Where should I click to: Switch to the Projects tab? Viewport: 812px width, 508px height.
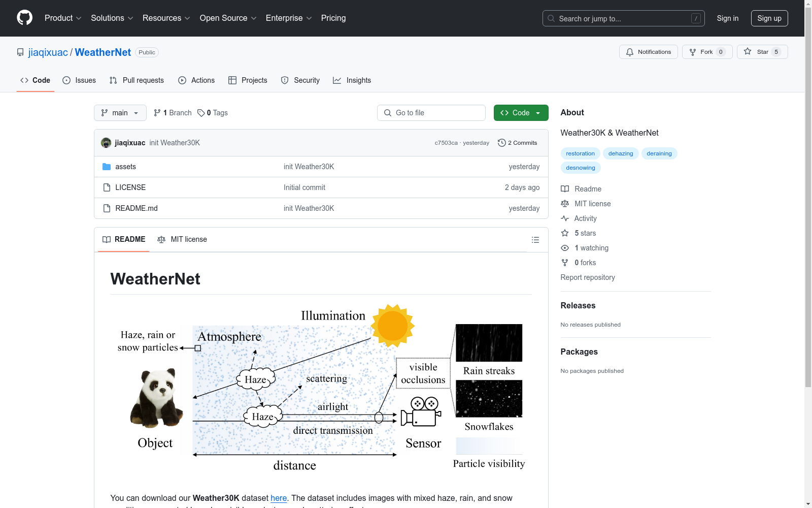[x=248, y=80]
